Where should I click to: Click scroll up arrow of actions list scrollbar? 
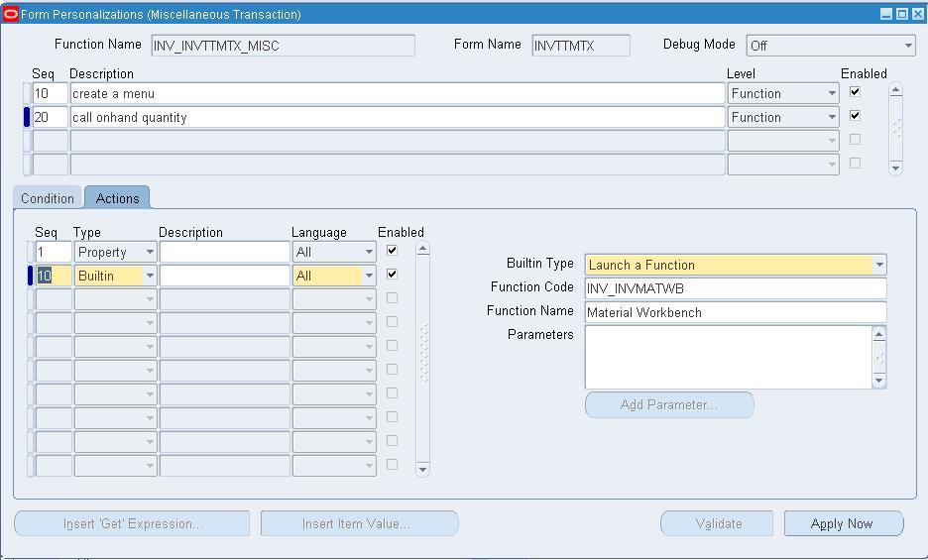422,249
